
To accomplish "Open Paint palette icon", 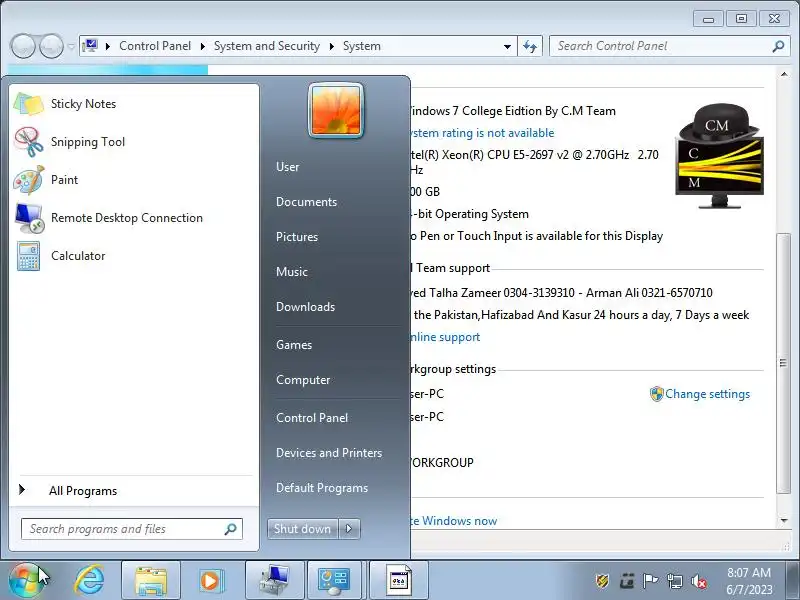I will coord(29,180).
